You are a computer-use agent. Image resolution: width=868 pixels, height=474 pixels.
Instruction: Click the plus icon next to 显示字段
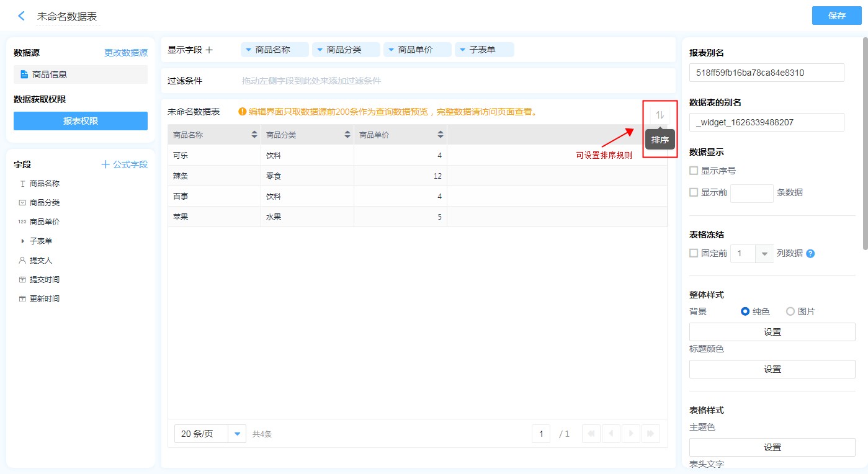[x=209, y=50]
